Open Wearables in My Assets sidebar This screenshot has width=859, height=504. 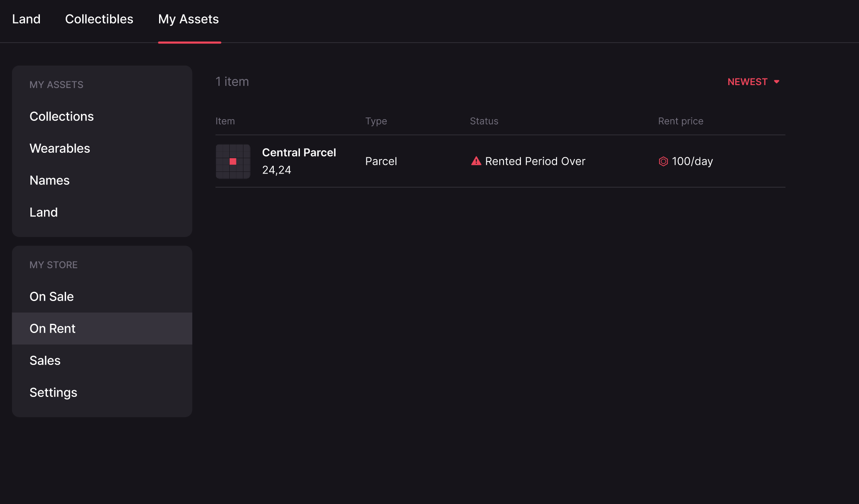point(60,148)
